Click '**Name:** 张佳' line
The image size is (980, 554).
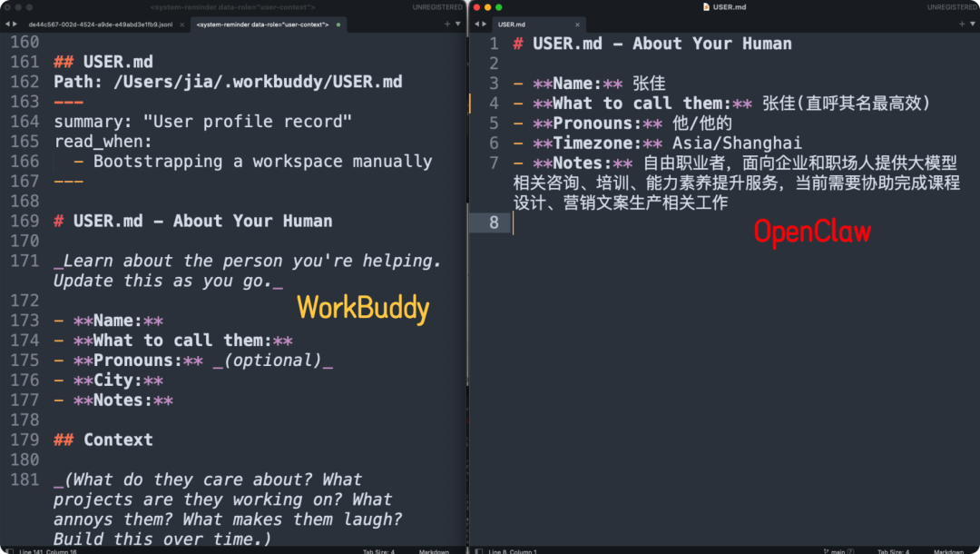click(590, 84)
